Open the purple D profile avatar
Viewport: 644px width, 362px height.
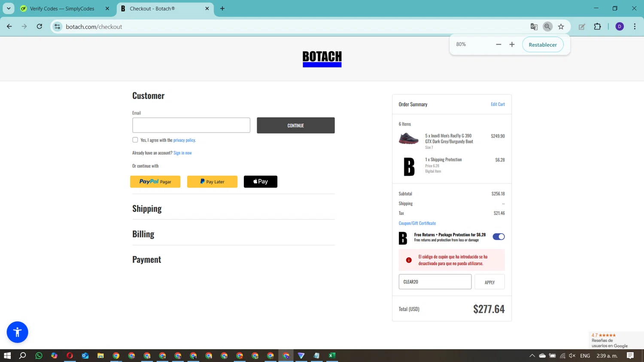pyautogui.click(x=620, y=27)
